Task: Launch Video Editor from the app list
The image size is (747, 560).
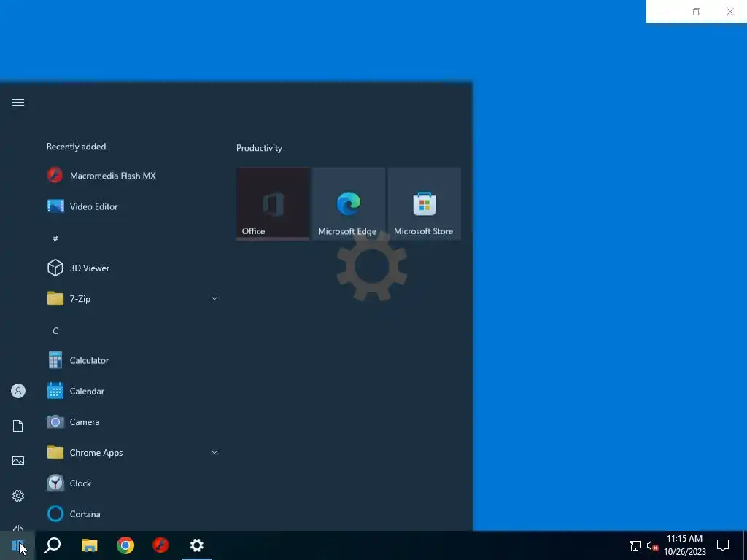Action: pos(133,206)
